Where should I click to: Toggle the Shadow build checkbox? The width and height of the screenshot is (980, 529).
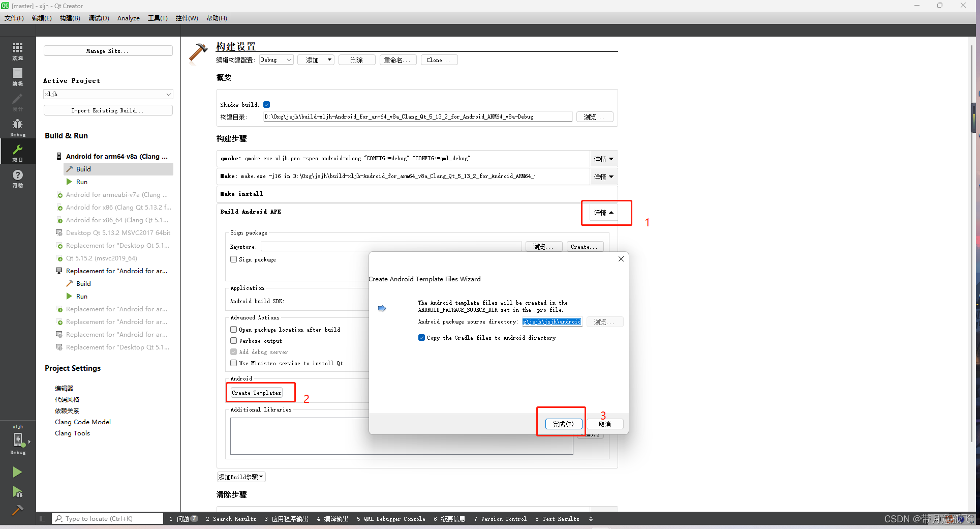(x=266, y=105)
